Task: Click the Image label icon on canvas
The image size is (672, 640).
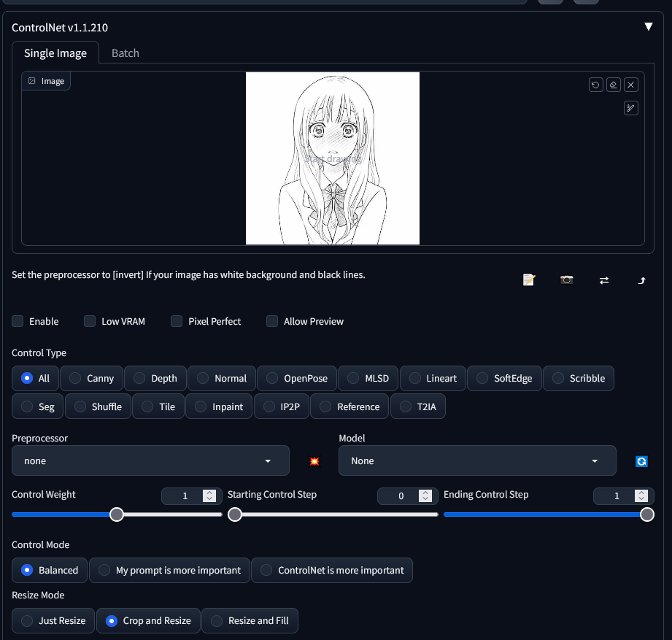Action: click(x=31, y=81)
